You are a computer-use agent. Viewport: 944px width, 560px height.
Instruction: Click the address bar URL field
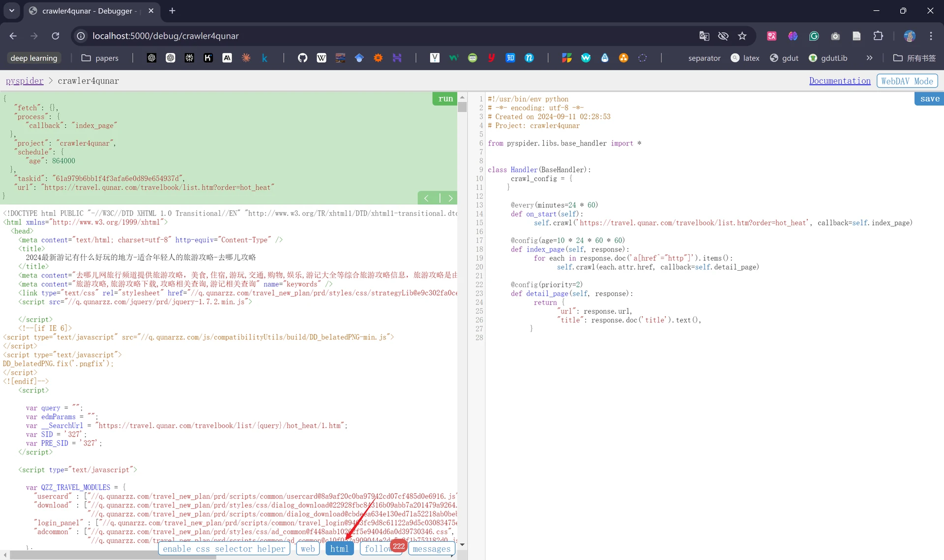click(x=383, y=36)
